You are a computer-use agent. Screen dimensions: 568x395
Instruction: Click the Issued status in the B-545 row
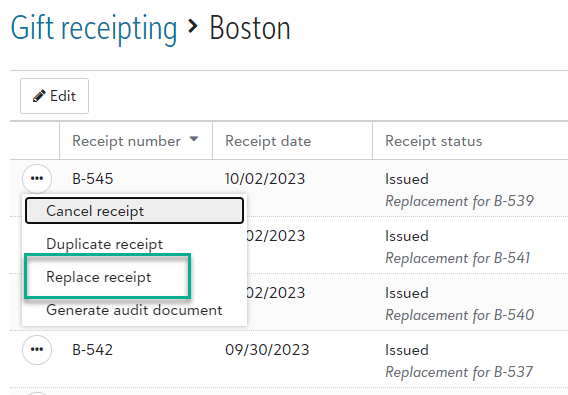[407, 179]
